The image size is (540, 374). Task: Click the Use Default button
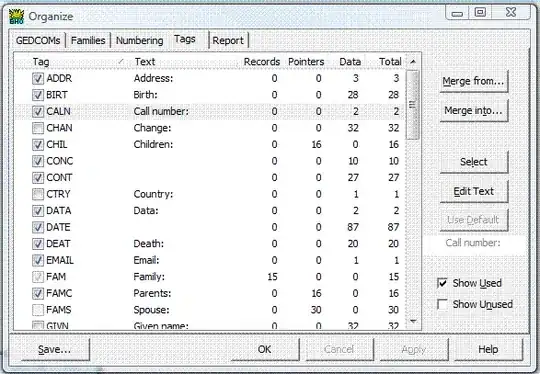point(474,220)
